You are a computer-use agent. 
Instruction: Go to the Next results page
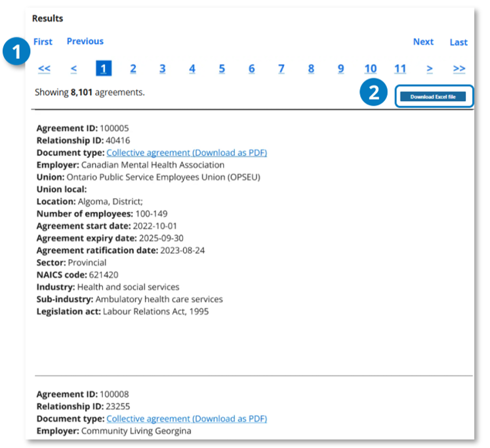tap(423, 42)
